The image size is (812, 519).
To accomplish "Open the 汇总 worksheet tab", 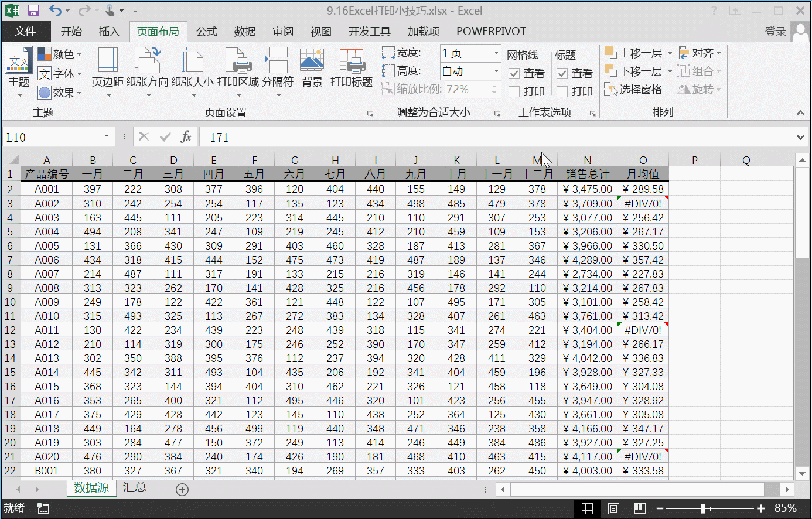I will 134,488.
